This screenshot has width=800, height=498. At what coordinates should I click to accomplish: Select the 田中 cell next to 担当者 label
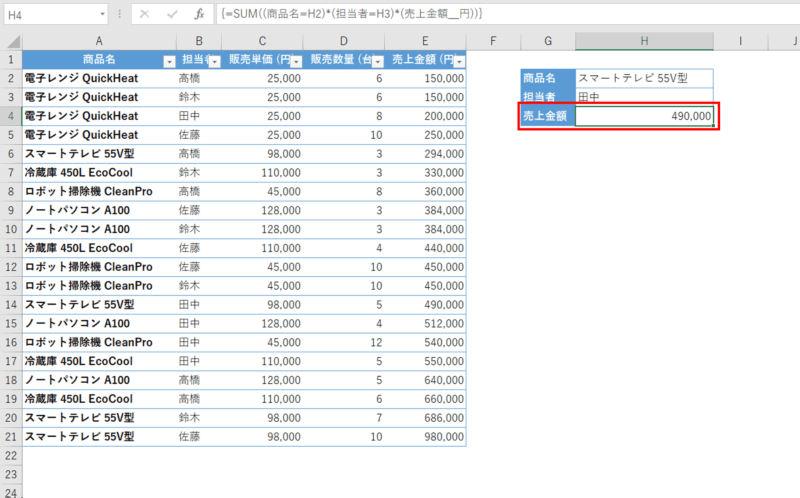point(644,97)
